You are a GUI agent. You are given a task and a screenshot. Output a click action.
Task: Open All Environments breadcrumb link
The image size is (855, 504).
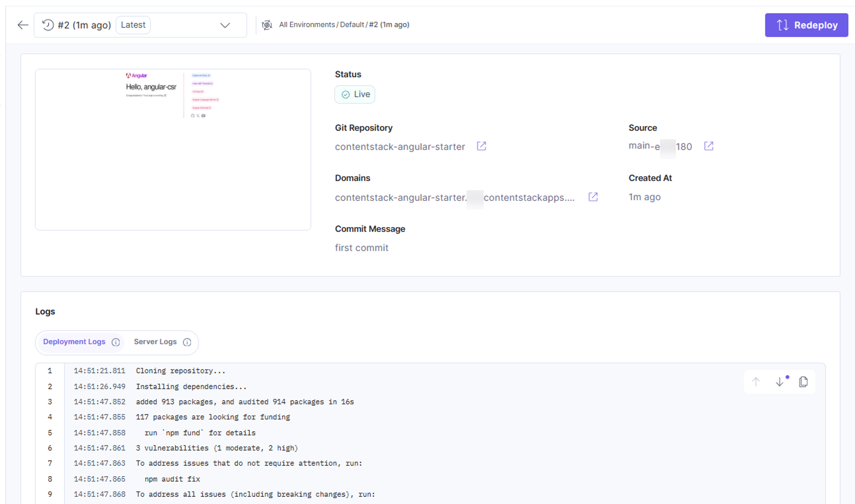307,25
